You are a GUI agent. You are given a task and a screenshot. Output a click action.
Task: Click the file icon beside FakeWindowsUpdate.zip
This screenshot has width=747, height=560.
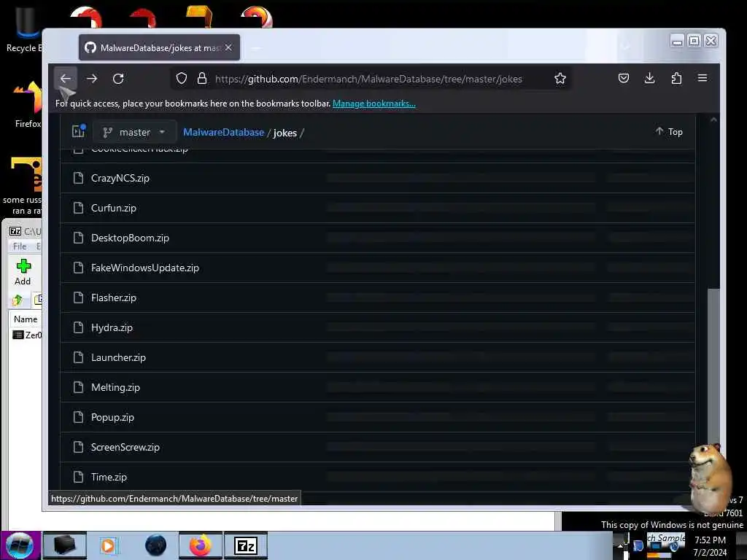coord(79,268)
